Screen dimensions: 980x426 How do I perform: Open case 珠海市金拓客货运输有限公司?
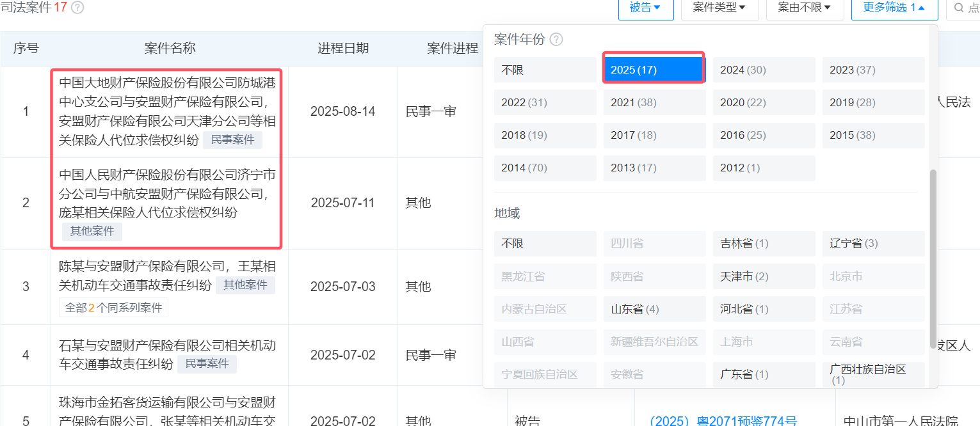(167, 411)
